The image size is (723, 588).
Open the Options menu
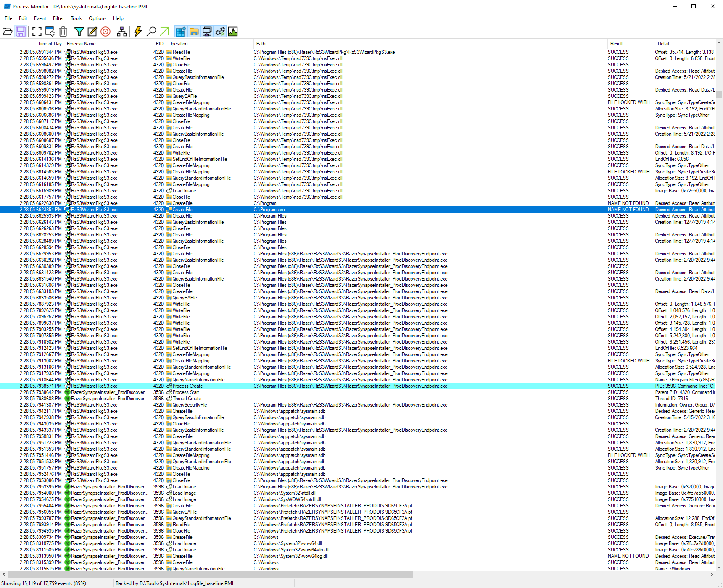coord(98,18)
